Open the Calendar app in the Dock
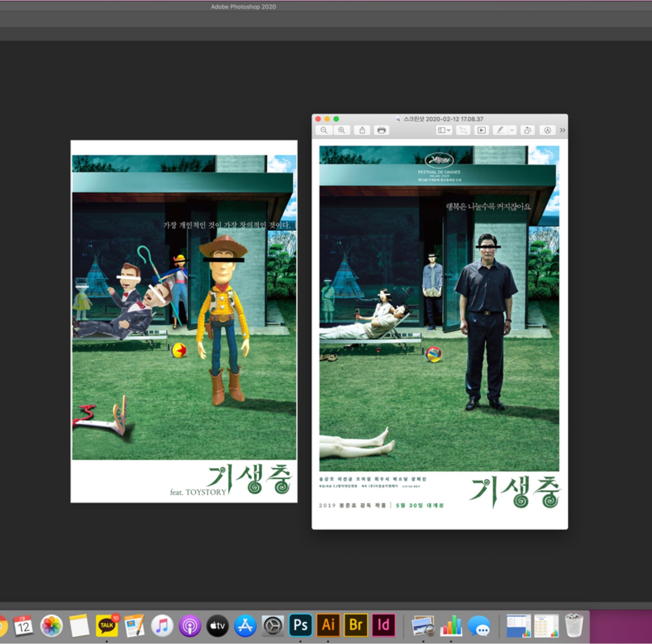 24,626
